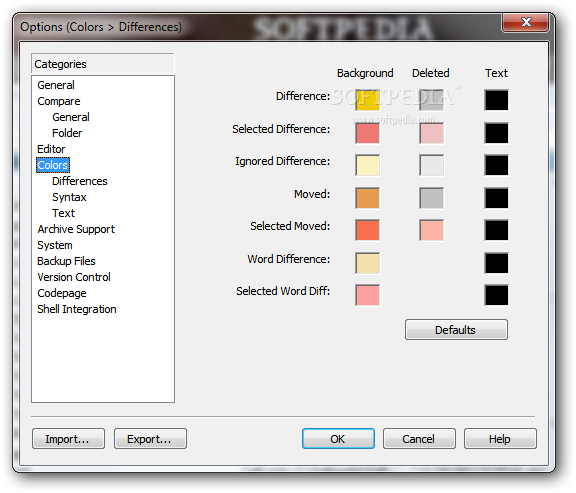Open the Editor category
The width and height of the screenshot is (576, 493).
51,149
